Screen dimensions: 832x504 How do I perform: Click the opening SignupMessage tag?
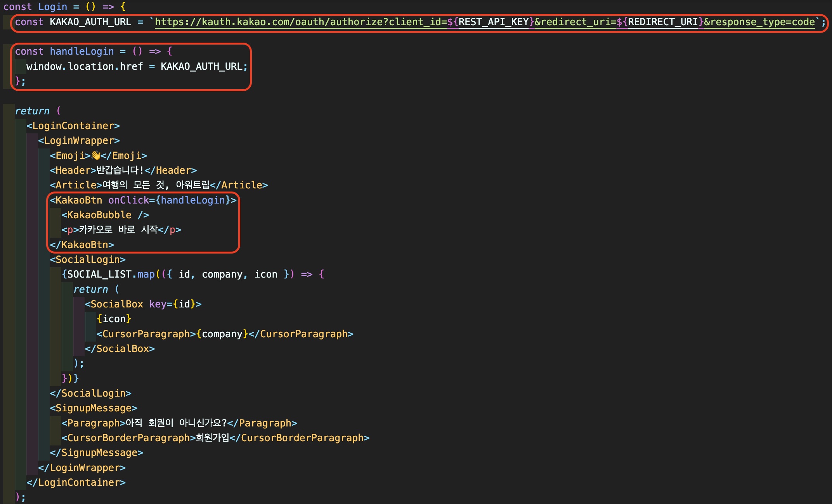point(94,408)
